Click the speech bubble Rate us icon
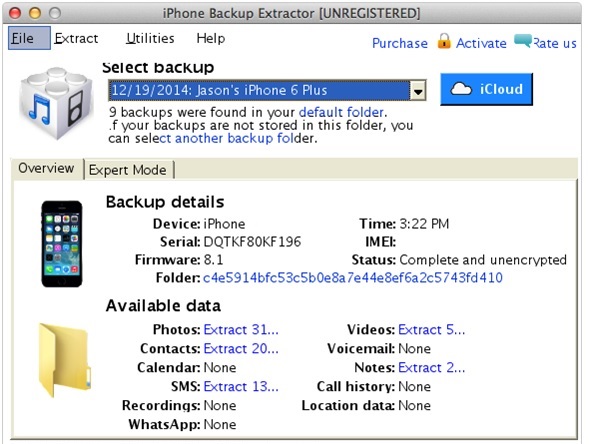This screenshot has height=444, width=589. tap(523, 41)
